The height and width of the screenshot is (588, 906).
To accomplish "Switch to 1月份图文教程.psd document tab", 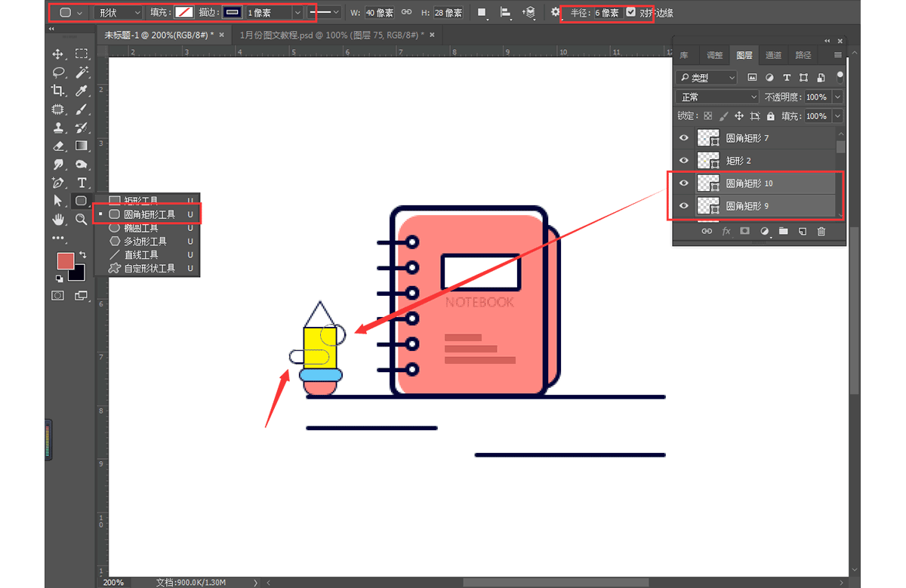I will [330, 35].
